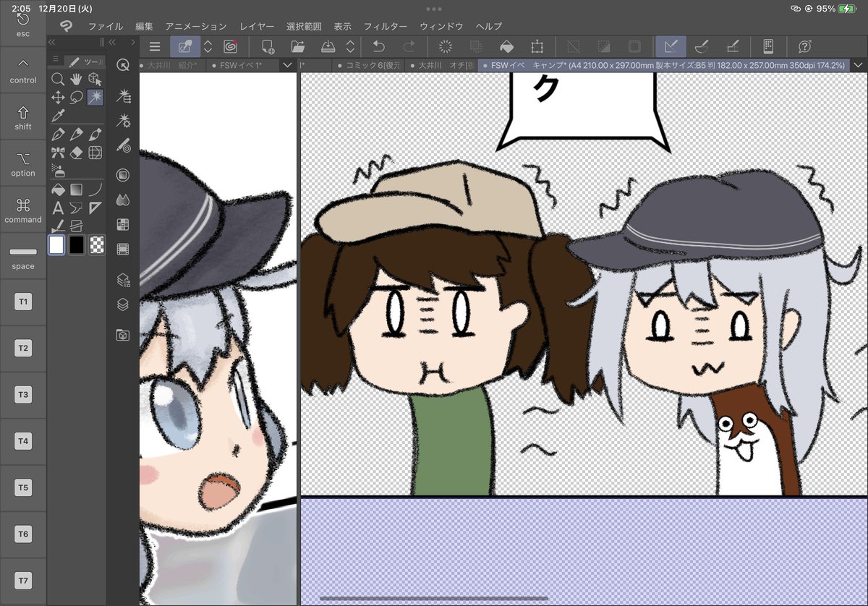Select the Lasso selection tool
868x606 pixels.
pos(76,97)
